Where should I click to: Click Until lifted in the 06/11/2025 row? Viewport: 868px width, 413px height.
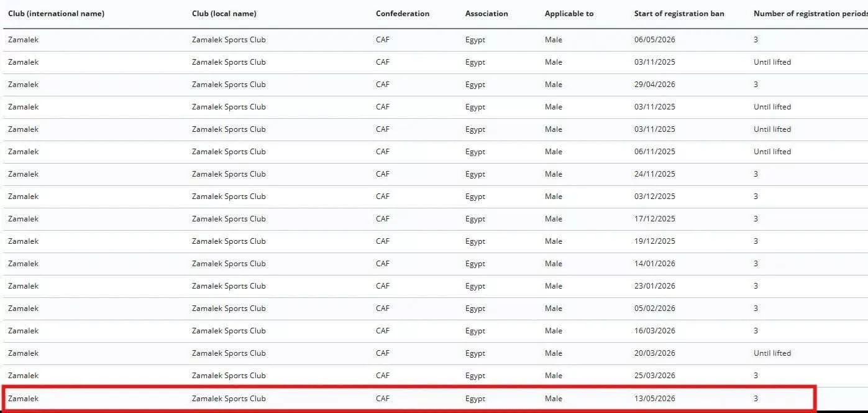(x=772, y=152)
